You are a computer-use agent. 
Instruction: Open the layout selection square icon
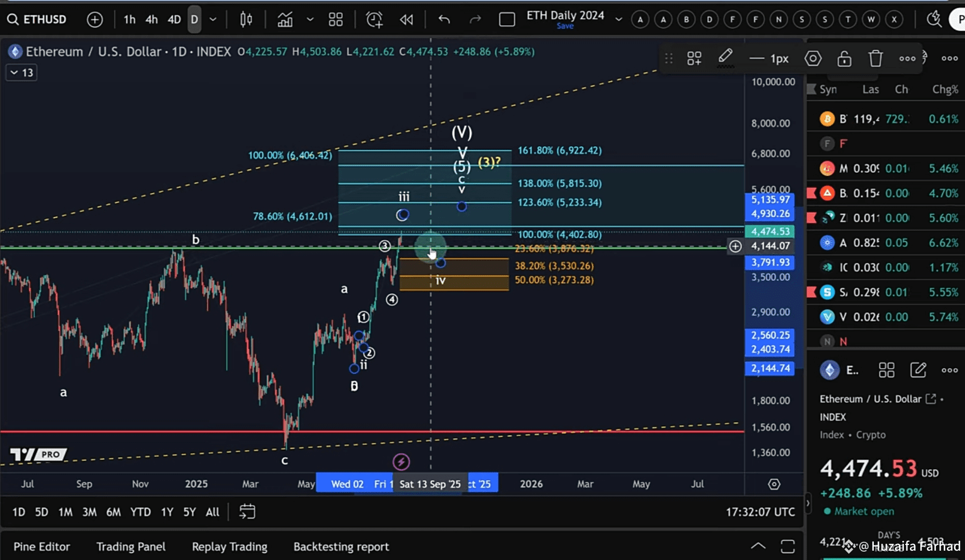pyautogui.click(x=507, y=20)
